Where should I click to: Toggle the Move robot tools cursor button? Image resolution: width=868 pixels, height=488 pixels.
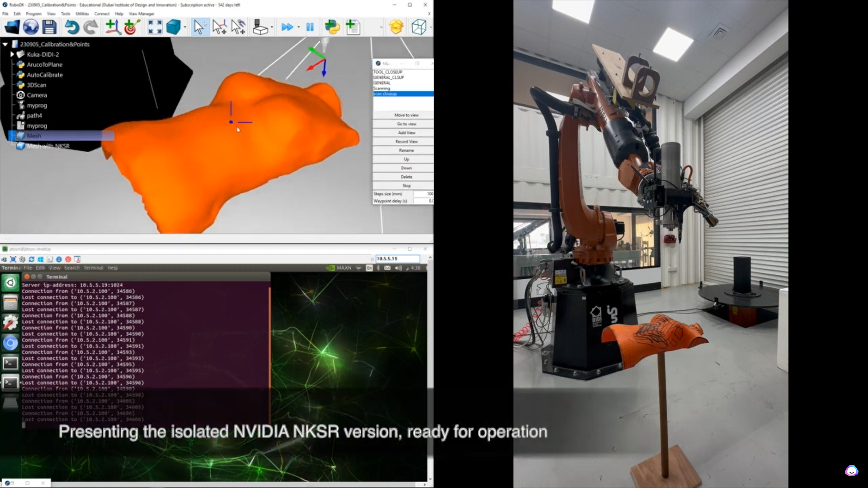tap(238, 27)
